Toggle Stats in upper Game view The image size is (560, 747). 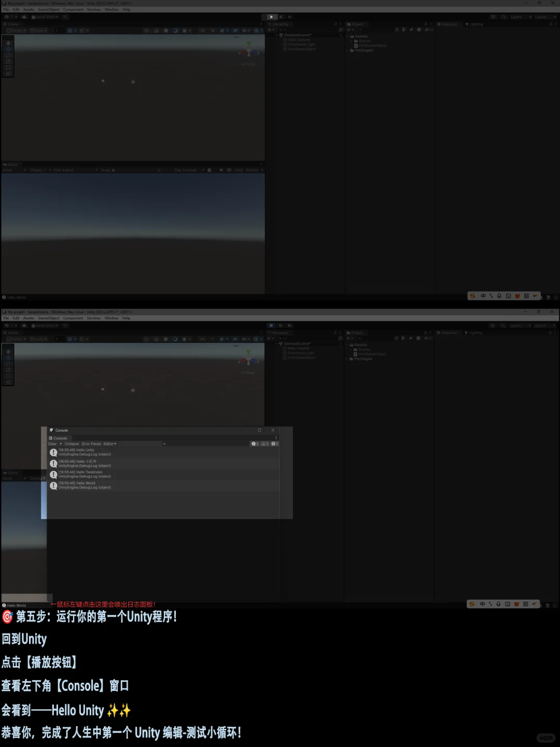pyautogui.click(x=239, y=170)
